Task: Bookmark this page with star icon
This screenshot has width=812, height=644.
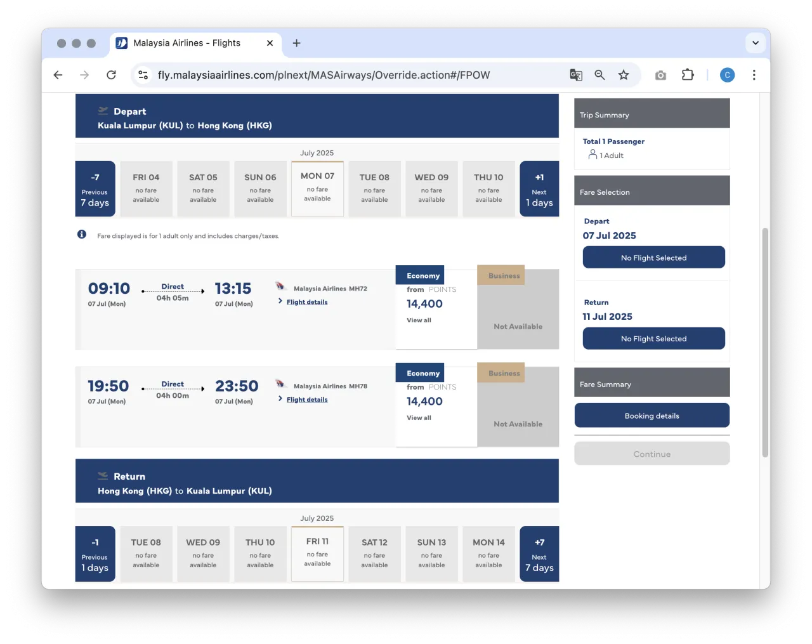Action: pyautogui.click(x=624, y=75)
